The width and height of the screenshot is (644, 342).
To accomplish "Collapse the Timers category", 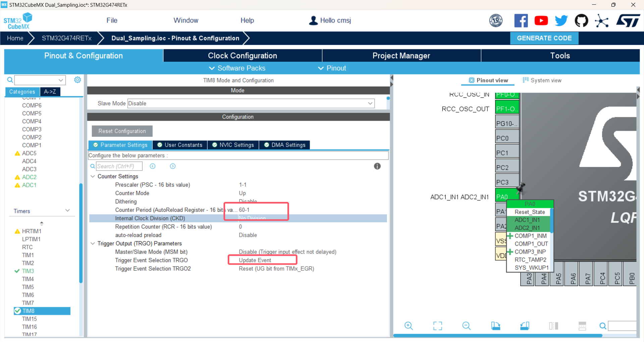I will point(67,211).
